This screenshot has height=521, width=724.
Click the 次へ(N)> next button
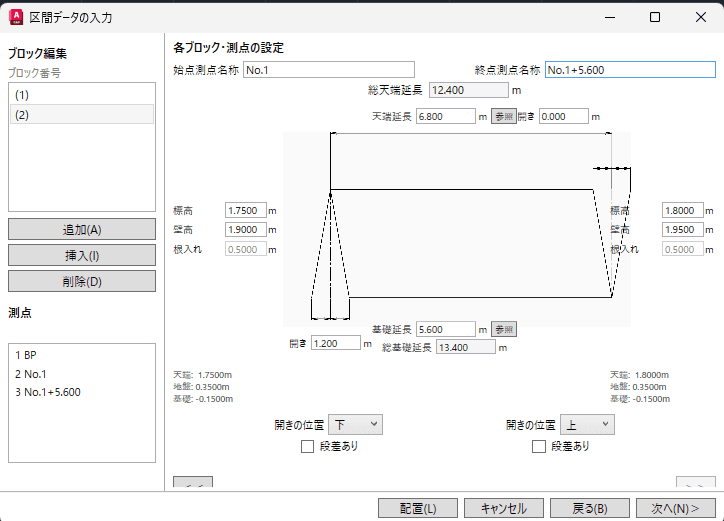tap(676, 508)
